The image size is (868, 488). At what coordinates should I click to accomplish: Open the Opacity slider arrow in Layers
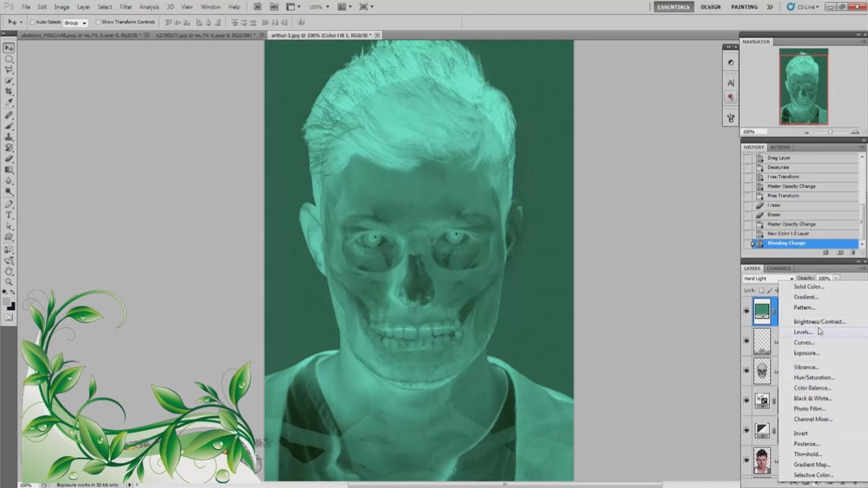click(x=836, y=279)
